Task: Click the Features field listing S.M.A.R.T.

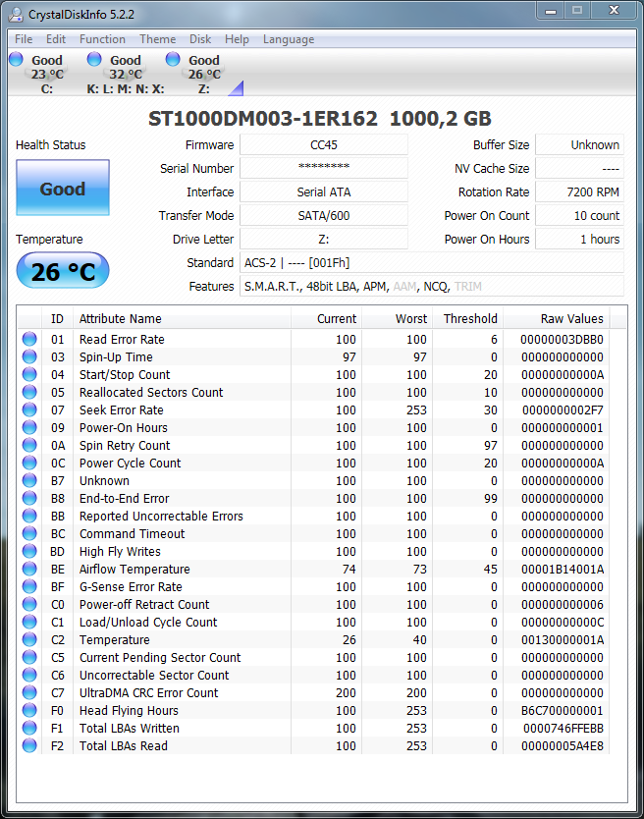Action: coord(432,286)
